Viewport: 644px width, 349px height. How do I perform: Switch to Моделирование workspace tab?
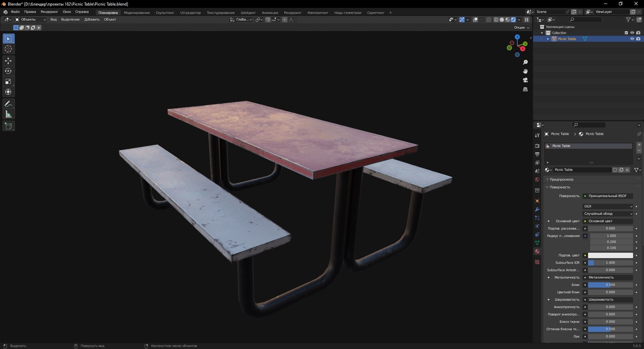click(x=137, y=13)
